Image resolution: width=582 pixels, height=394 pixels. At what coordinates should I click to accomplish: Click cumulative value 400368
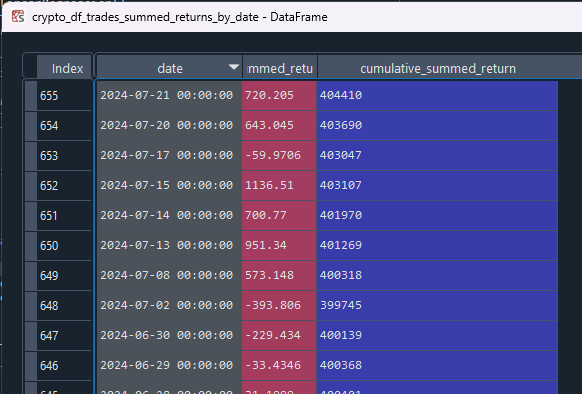[437, 366]
